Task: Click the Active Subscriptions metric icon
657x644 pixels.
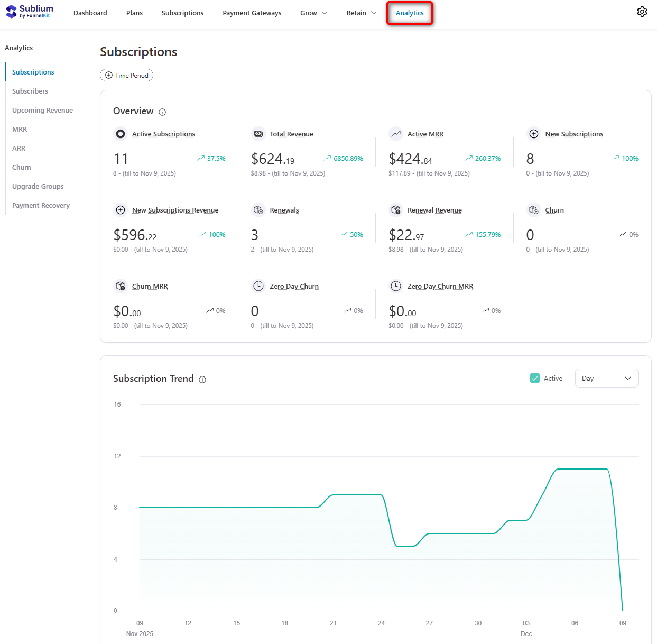Action: tap(121, 134)
